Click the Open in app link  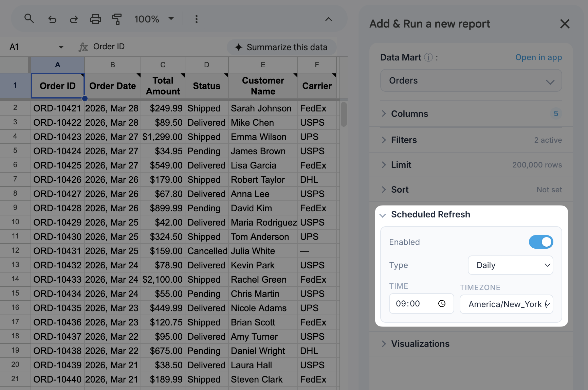(538, 57)
